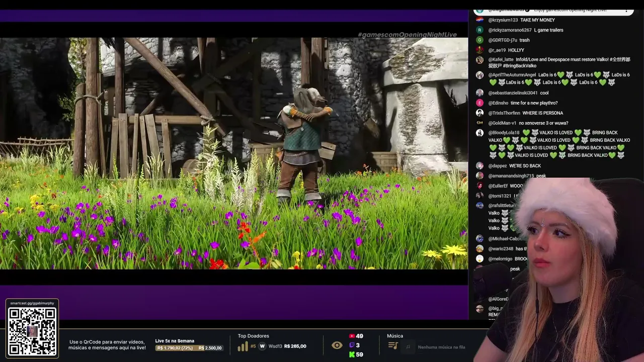The image size is (644, 362).
Task: Open @BloodyLola18's username link
Action: pos(504,133)
